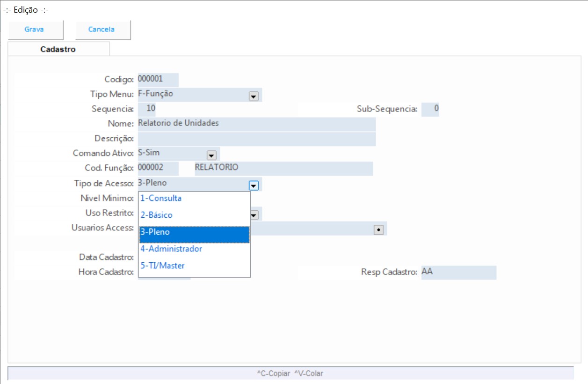Screen dimensions: 588x384
Task: Click the Codigo field showing 000001
Action: 158,80
